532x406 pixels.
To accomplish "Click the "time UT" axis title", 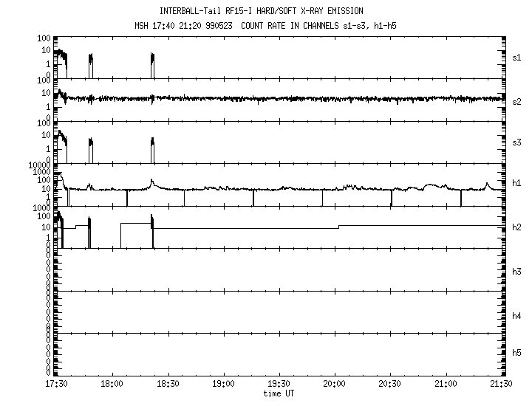I will coord(279,393).
